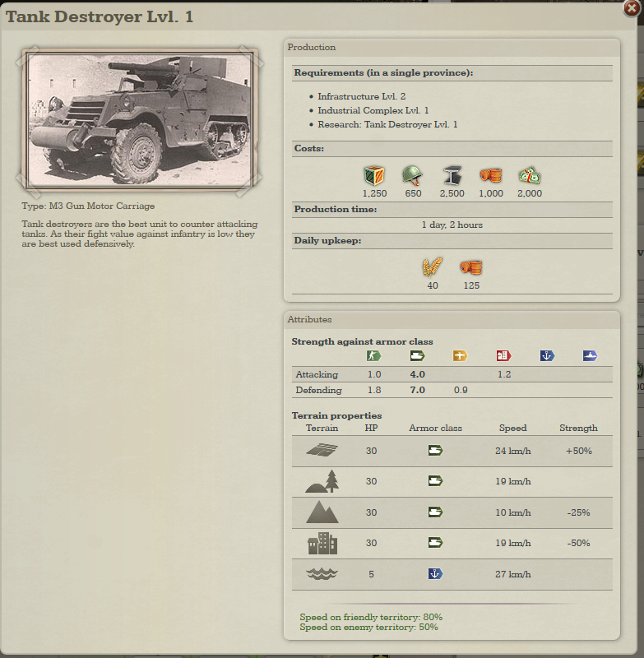This screenshot has height=658, width=644.
Task: Click armor class icon in forest row
Action: [x=435, y=481]
